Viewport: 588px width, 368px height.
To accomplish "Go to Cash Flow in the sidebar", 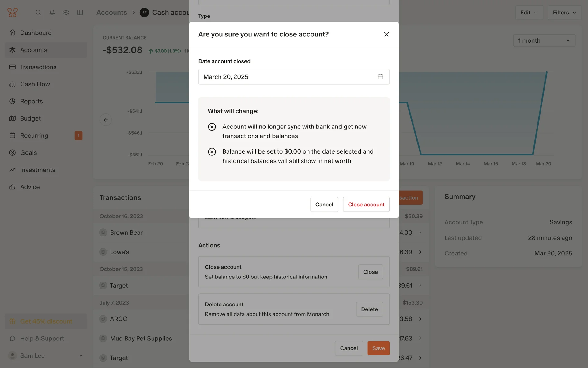I will coord(35,84).
